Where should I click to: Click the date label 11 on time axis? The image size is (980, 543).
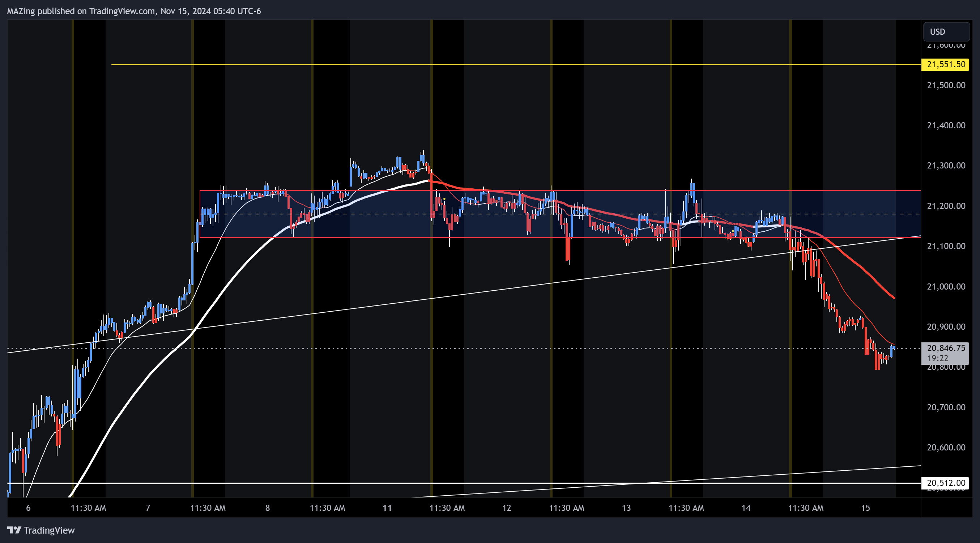387,508
